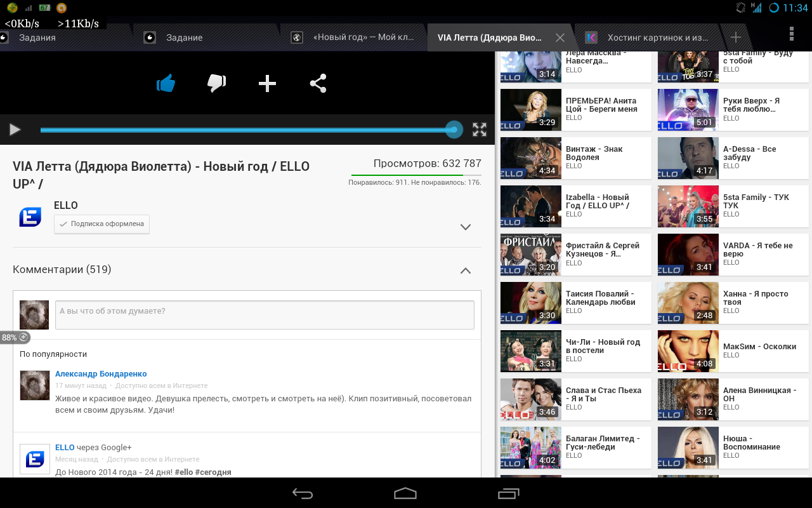Like the video with thumbs up
Viewport: 812px width, 508px height.
pyautogui.click(x=166, y=83)
